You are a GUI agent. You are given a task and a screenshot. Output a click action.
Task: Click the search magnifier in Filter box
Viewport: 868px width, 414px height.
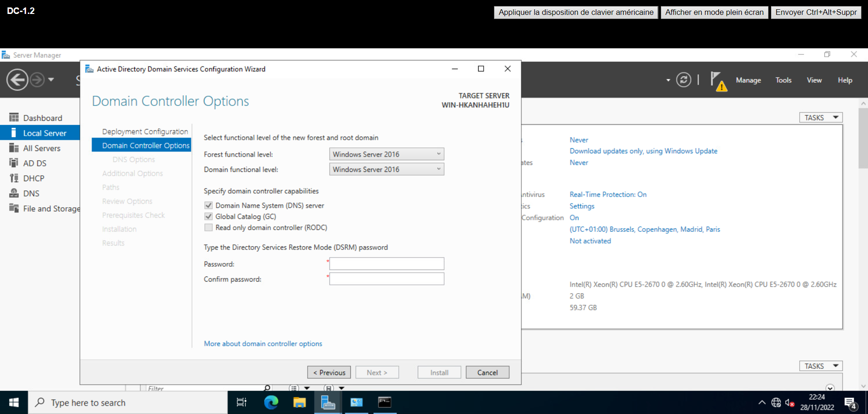click(267, 388)
